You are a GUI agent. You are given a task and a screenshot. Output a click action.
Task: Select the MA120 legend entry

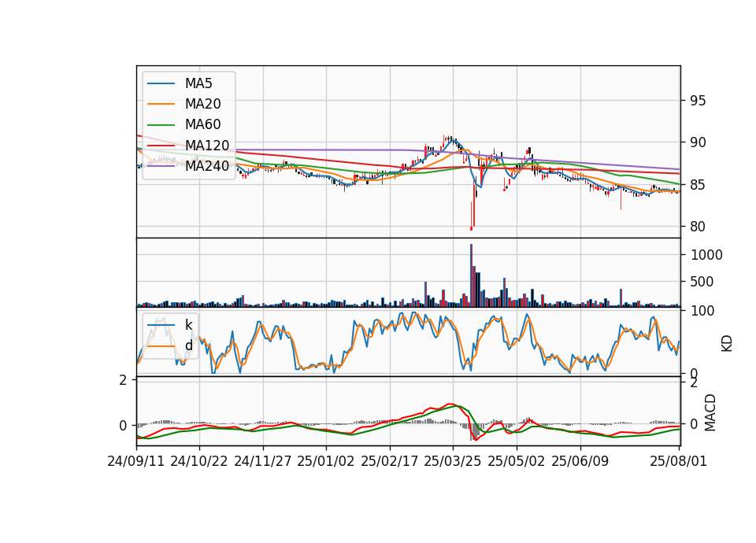(x=207, y=145)
